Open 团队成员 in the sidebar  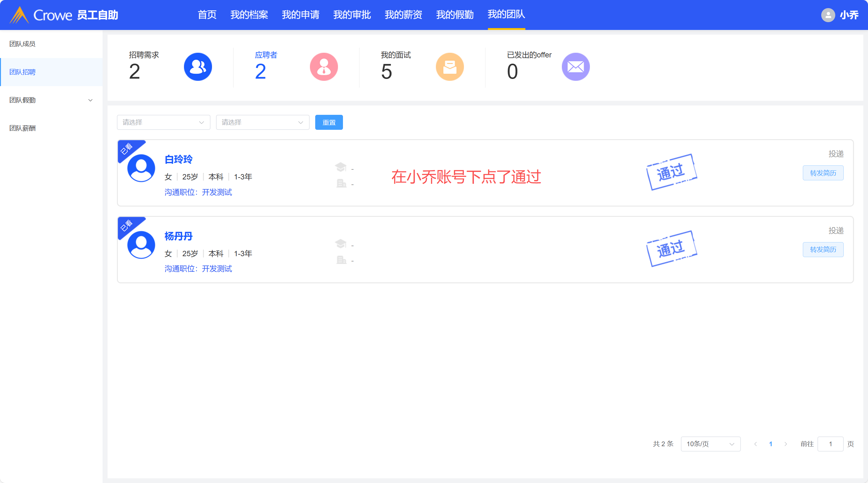[22, 44]
